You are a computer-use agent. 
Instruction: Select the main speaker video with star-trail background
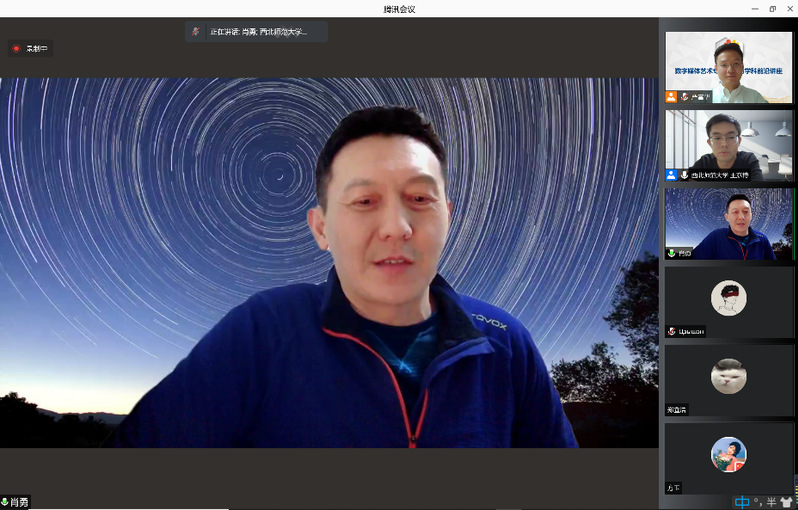329,263
